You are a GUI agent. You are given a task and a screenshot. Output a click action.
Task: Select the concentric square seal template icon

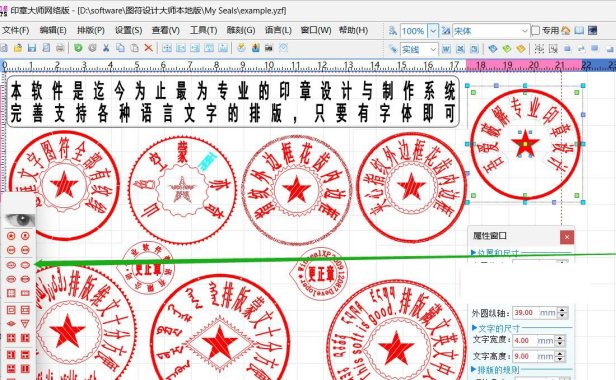pyautogui.click(x=11, y=310)
